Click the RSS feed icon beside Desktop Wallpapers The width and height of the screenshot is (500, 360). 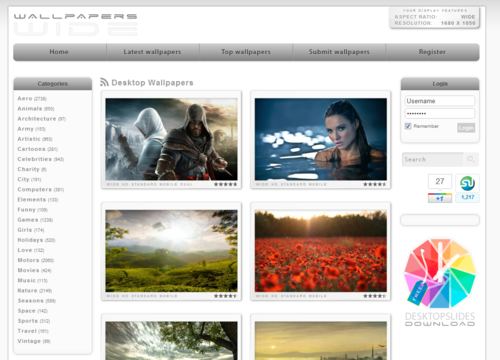[x=104, y=82]
